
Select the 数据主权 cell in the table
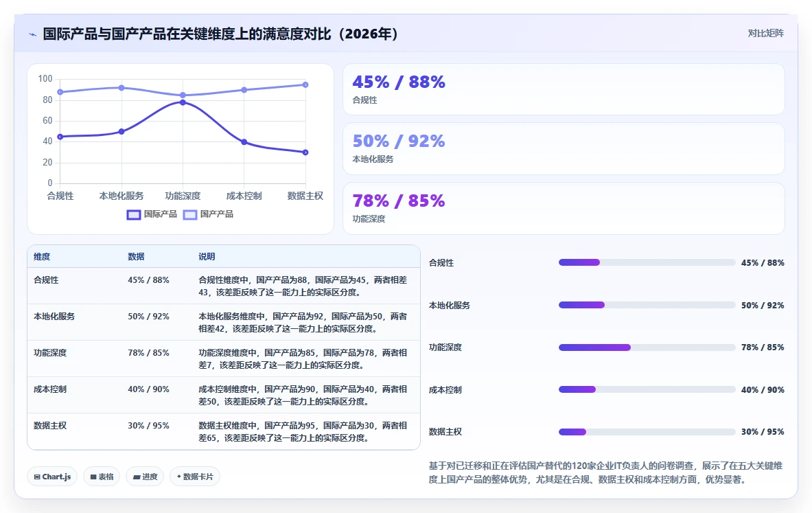[50, 425]
